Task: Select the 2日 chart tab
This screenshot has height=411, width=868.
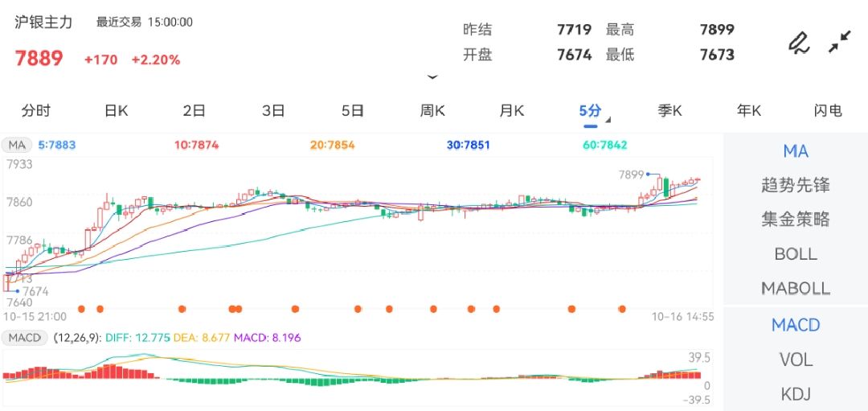Action: click(x=194, y=111)
